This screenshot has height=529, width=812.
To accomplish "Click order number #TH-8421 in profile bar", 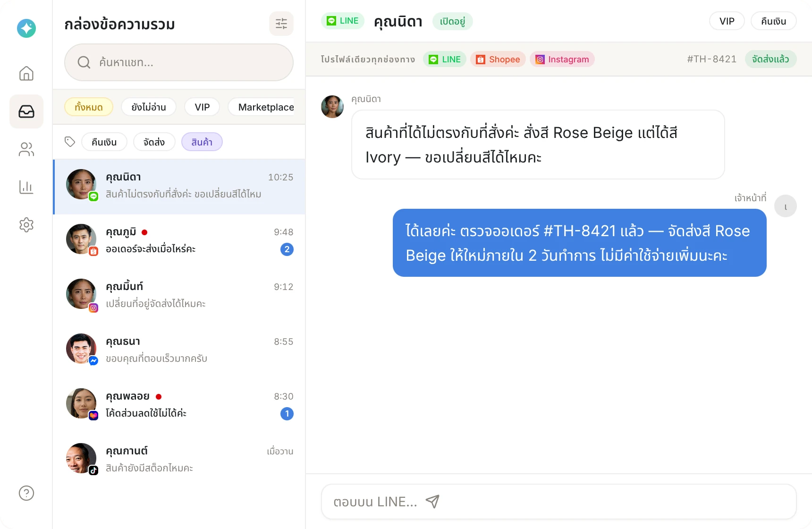I will coord(712,59).
